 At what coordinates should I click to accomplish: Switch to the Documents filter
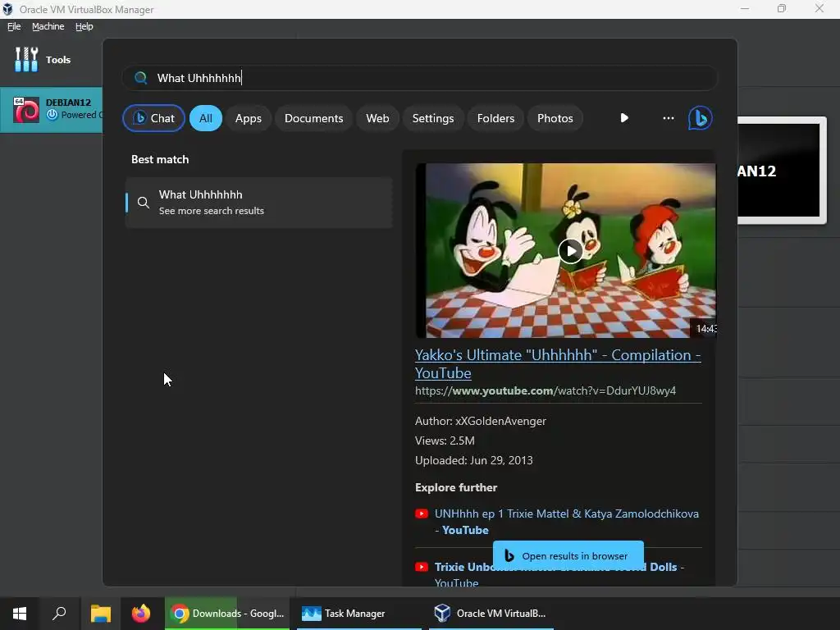click(x=313, y=118)
